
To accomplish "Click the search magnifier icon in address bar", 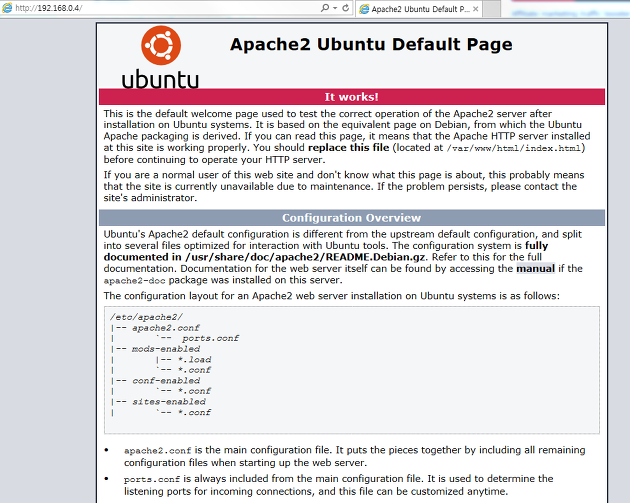I will [x=325, y=8].
